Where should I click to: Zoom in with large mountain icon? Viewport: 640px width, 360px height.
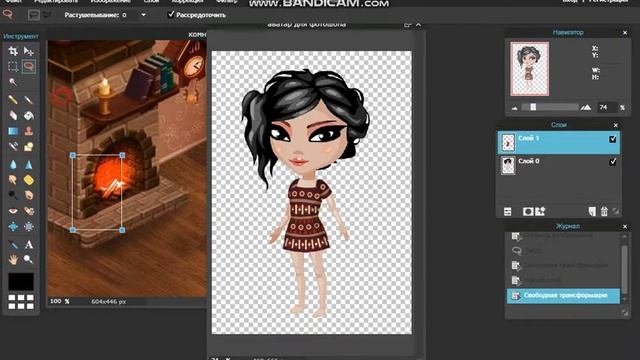(586, 107)
